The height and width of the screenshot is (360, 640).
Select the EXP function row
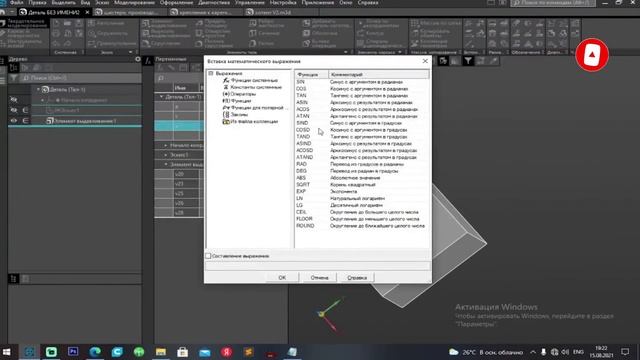coord(361,191)
